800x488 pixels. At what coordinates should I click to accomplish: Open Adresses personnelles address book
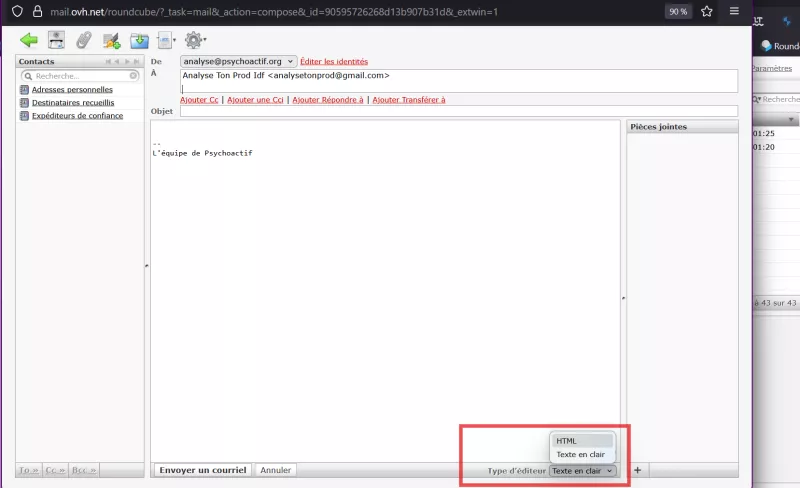point(72,89)
